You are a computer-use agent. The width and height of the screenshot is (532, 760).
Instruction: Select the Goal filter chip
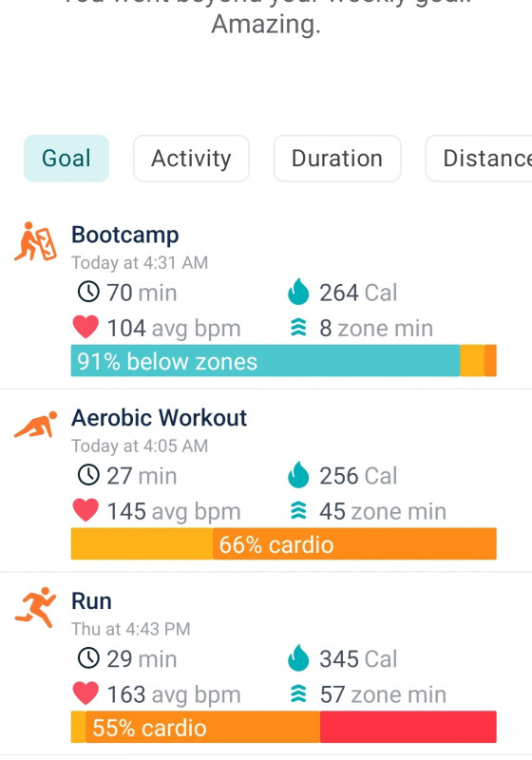tap(66, 159)
